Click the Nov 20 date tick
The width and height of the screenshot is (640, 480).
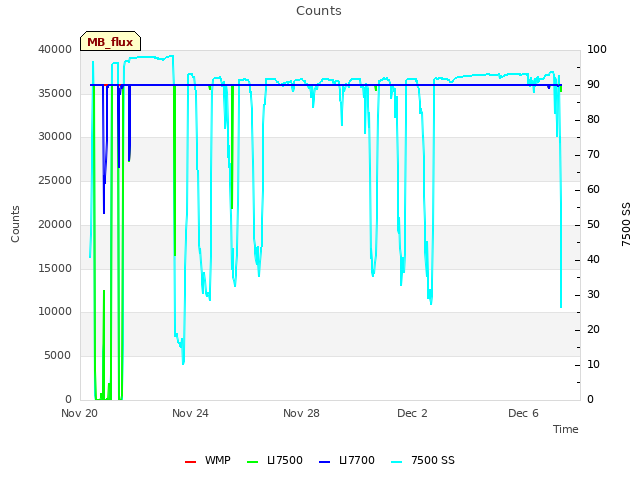pos(80,413)
